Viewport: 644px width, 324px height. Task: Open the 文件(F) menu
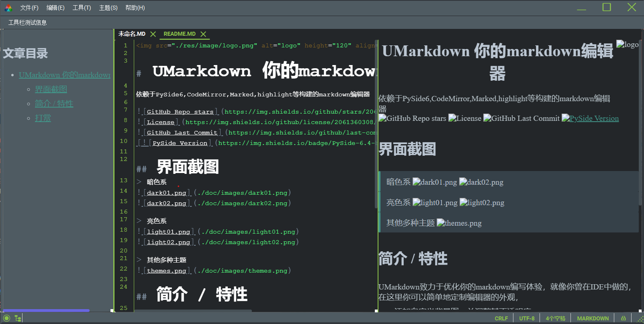point(29,8)
